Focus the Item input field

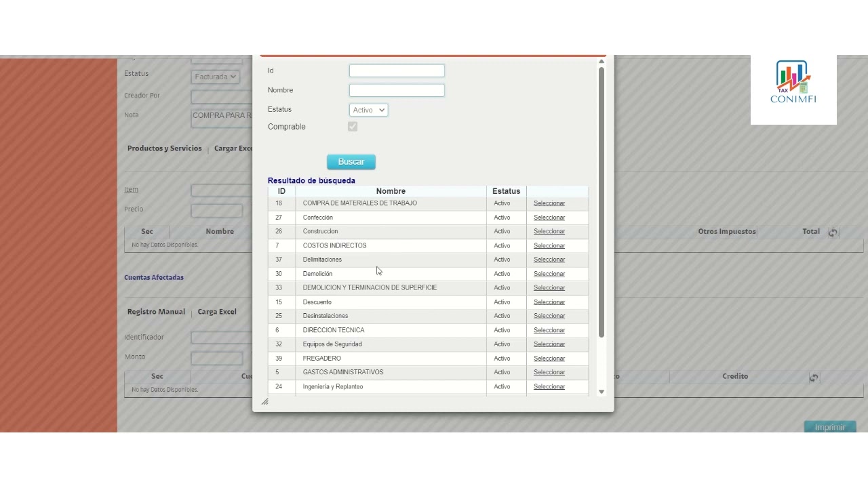coord(222,190)
